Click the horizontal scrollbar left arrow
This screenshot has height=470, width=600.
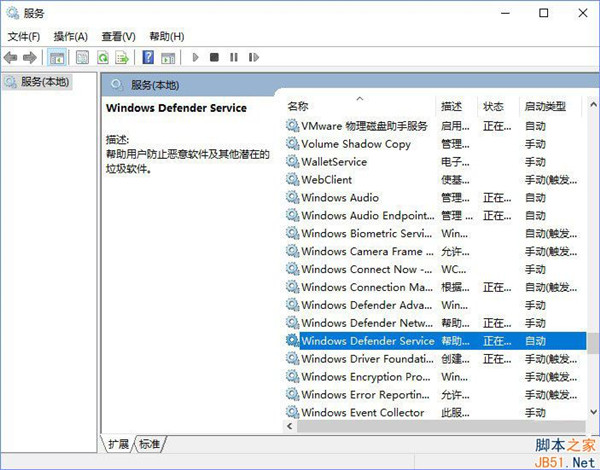click(290, 426)
